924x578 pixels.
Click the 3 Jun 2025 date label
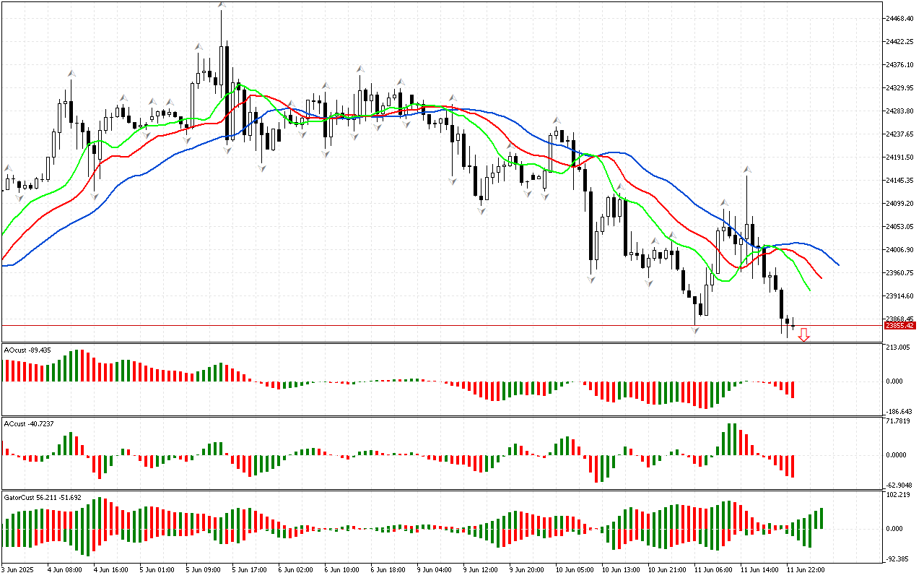click(14, 569)
